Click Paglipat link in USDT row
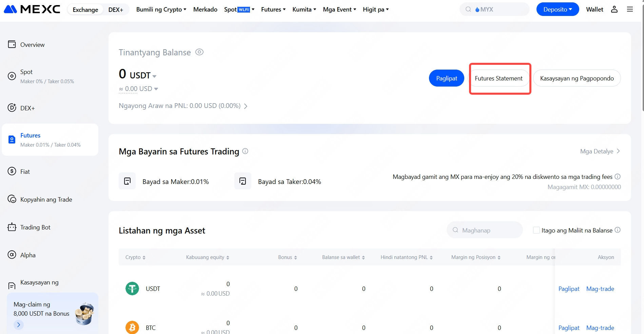Image resolution: width=644 pixels, height=334 pixels. coord(569,289)
